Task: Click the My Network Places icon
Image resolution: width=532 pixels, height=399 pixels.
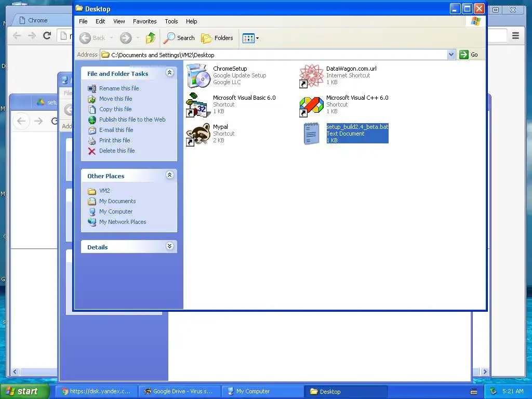Action: click(x=92, y=222)
